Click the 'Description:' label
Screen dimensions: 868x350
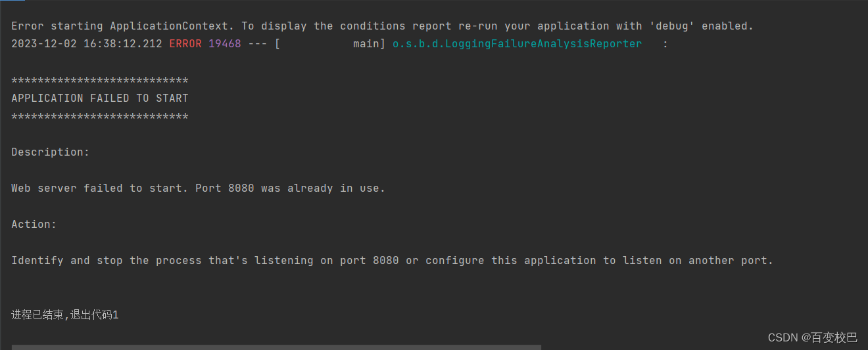tap(51, 152)
